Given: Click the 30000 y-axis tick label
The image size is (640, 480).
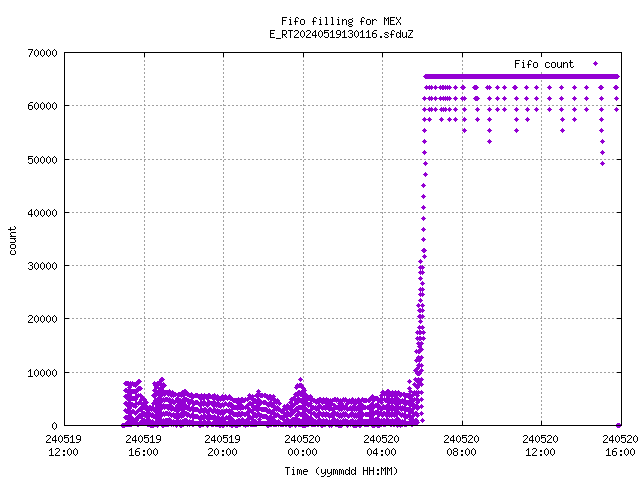Looking at the screenshot, I should (x=42, y=266).
